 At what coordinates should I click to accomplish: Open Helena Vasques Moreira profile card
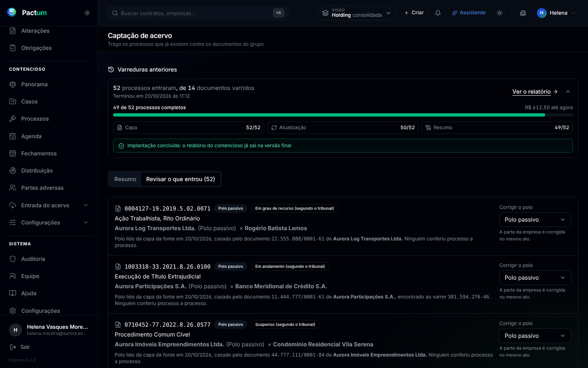(49, 330)
